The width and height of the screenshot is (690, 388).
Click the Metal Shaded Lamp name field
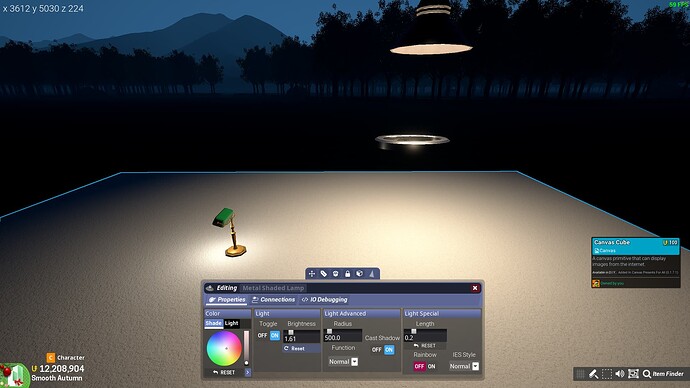273,288
